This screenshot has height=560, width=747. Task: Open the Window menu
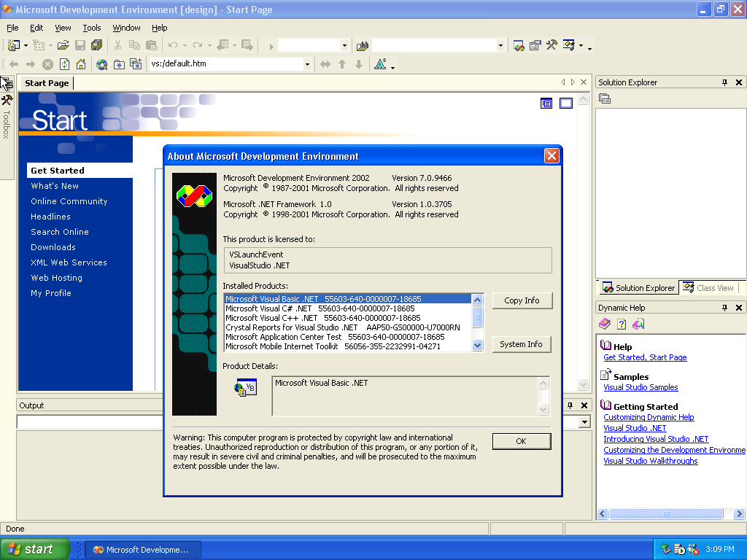(x=126, y=28)
